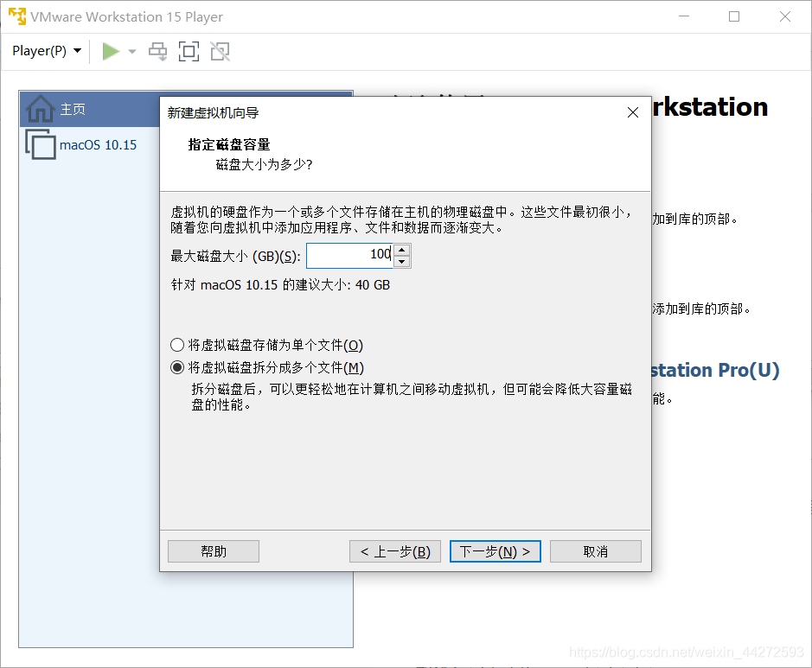Select split virtual disk into multiple files
The width and height of the screenshot is (812, 668).
point(178,367)
